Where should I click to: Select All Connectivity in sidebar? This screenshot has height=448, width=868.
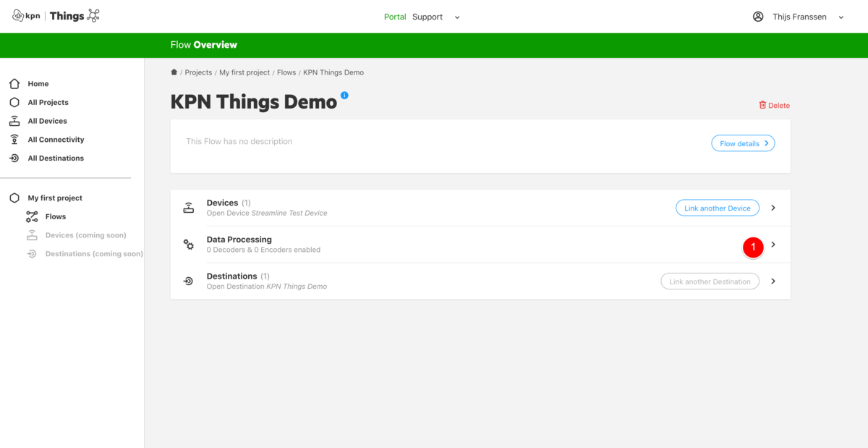click(x=56, y=140)
